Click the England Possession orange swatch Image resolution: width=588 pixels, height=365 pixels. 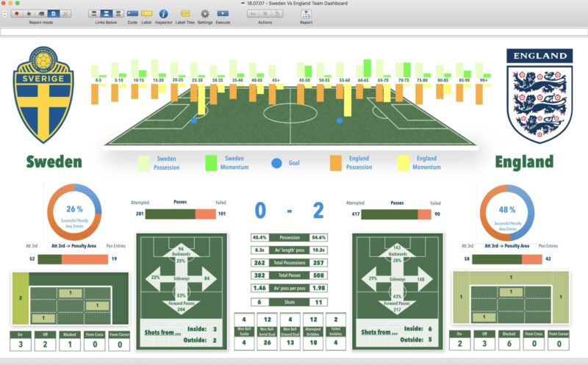336,163
